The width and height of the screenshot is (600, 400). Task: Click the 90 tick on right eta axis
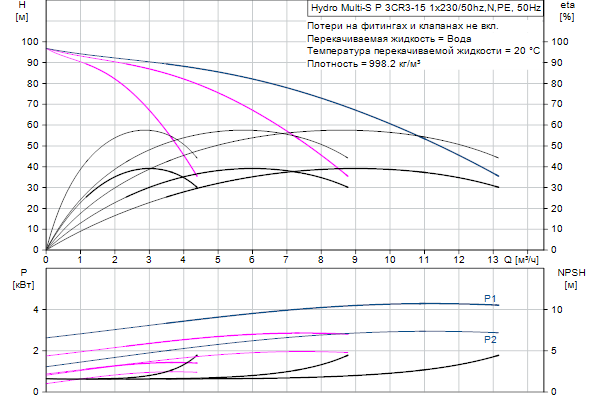tap(562, 63)
